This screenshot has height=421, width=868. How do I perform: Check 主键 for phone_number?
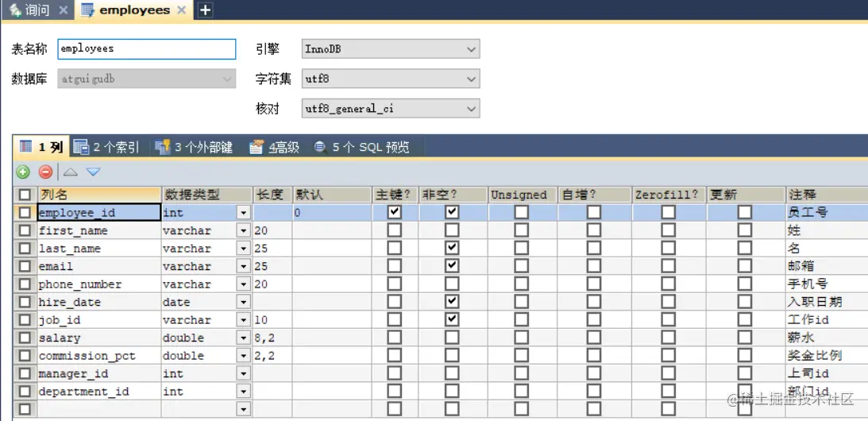coord(395,284)
